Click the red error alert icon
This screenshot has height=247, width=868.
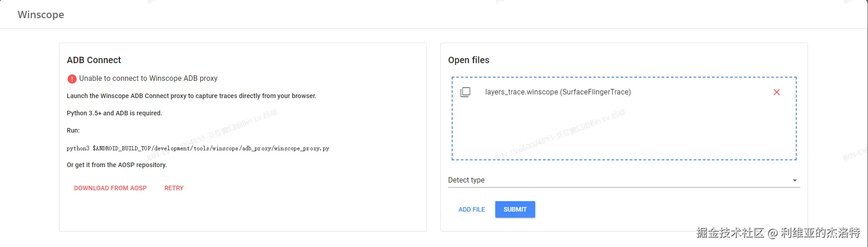72,79
